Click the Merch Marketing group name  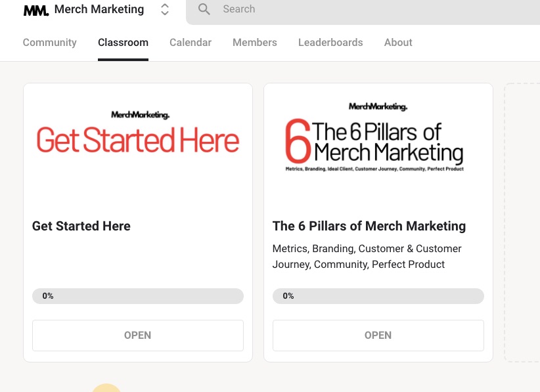coord(99,9)
